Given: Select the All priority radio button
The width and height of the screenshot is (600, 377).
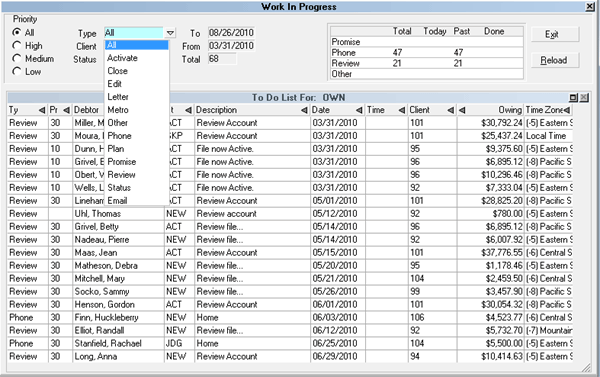Looking at the screenshot, I should (16, 33).
